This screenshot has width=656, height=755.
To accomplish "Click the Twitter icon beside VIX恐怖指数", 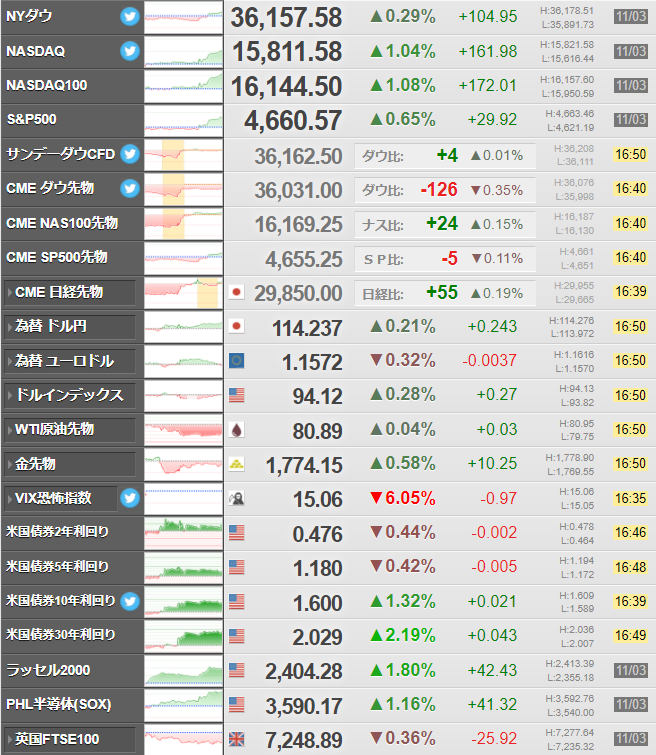I will point(130,498).
